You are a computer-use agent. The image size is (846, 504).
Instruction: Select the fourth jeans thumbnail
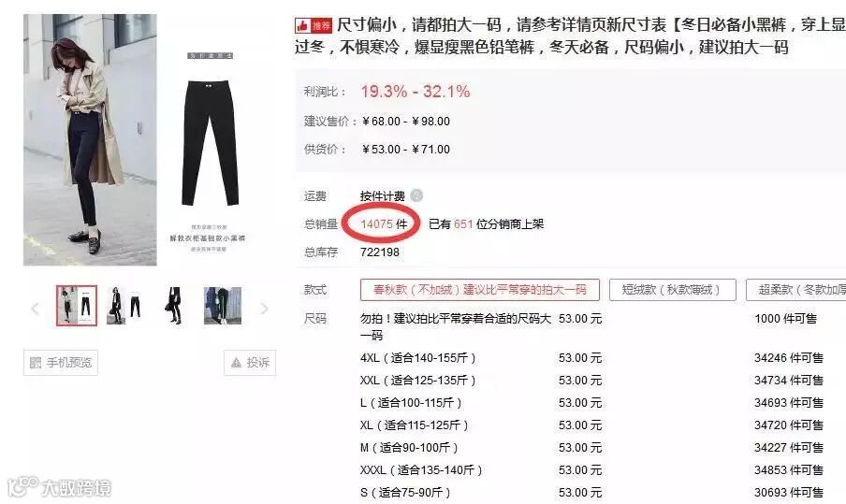[223, 306]
